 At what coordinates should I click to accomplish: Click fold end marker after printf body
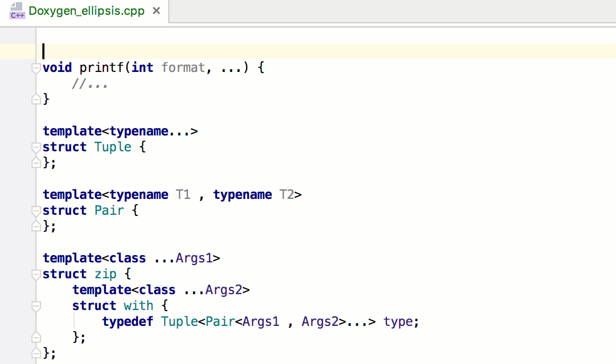click(36, 99)
